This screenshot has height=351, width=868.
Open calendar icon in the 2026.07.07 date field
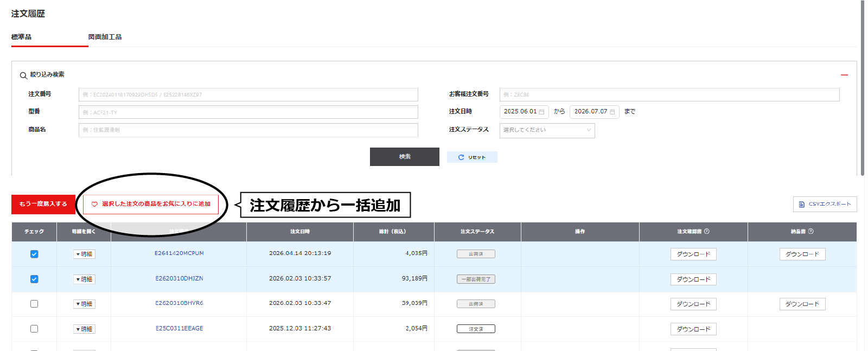coord(612,112)
